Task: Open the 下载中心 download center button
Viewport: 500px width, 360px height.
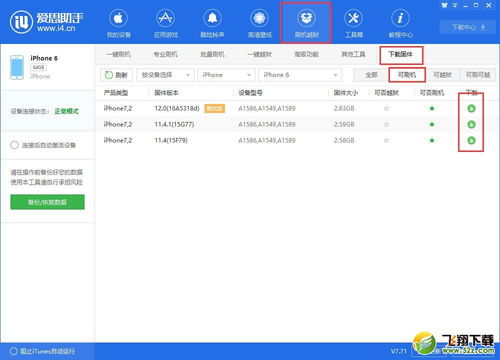Action: tap(468, 27)
